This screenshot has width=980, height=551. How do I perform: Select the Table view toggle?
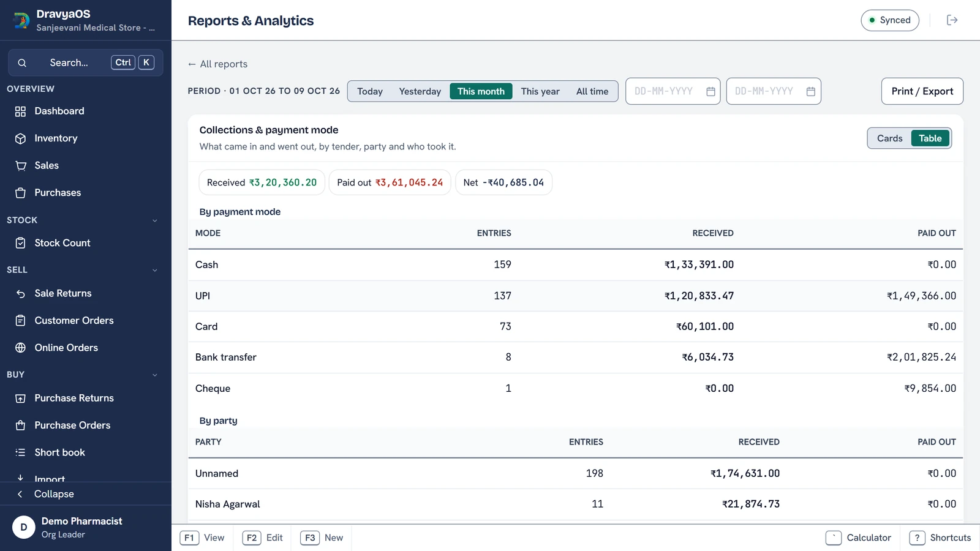(x=930, y=138)
